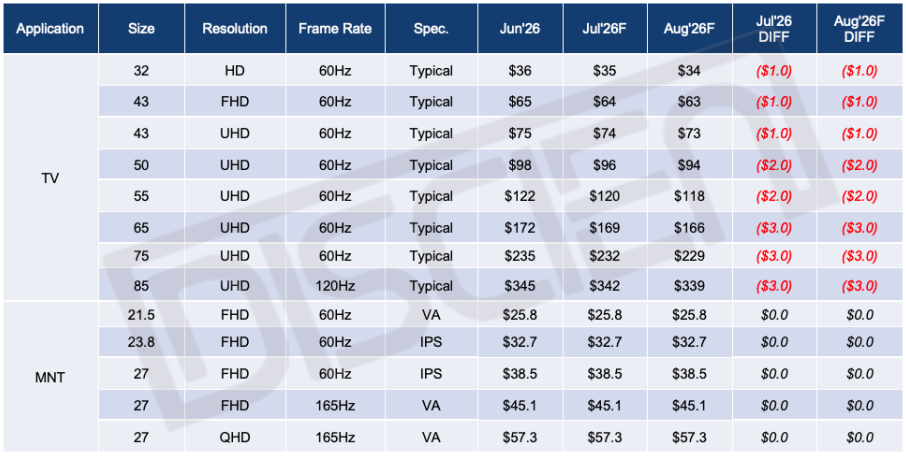Select the MNT application cell
906x458 pixels.
coord(50,377)
